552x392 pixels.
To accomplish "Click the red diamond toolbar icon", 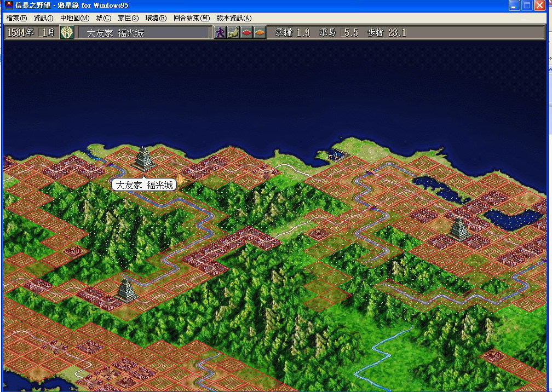I will point(246,33).
